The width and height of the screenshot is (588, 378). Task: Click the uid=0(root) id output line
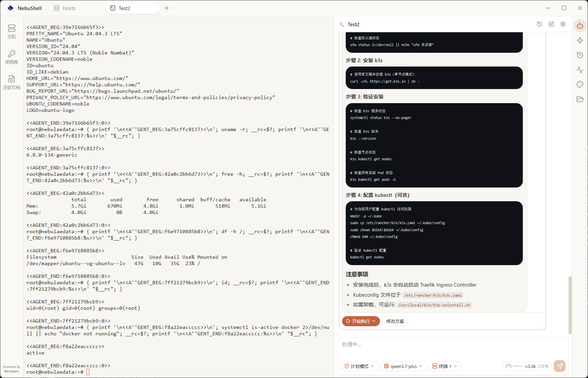[x=83, y=308]
